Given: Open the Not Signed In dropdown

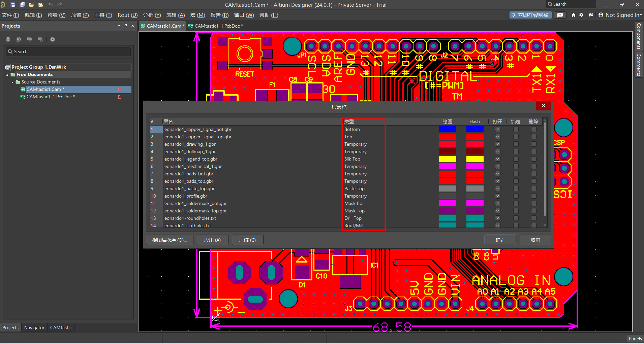Looking at the screenshot, I should [620, 15].
